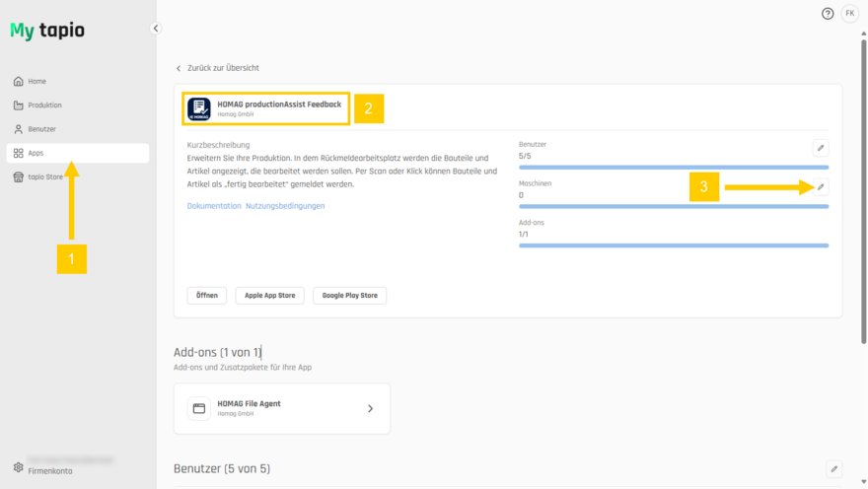The width and height of the screenshot is (868, 489).
Task: Click the Maschinen progress bar
Action: coord(674,206)
